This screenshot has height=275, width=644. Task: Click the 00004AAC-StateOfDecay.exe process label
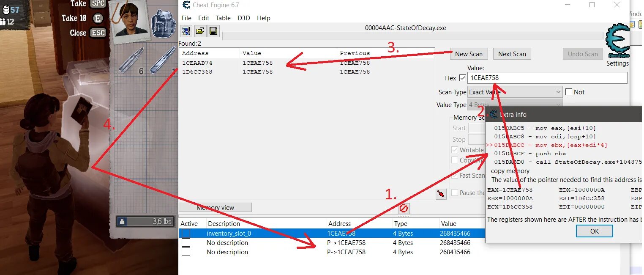(406, 28)
